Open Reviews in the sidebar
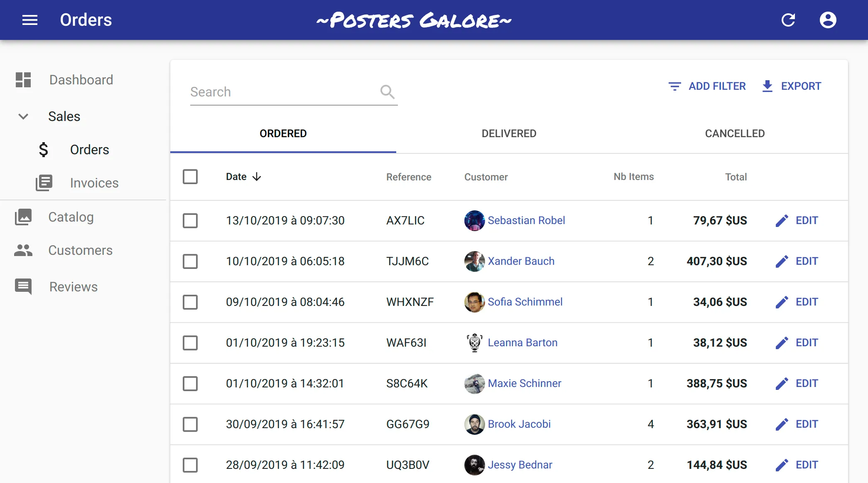Screen dimensions: 868x483 pos(83,287)
